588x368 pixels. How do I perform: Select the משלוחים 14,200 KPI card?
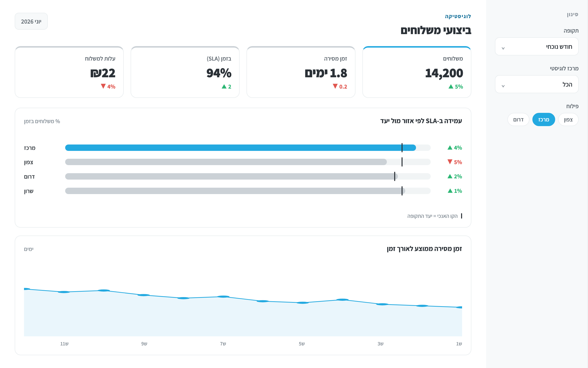[417, 72]
